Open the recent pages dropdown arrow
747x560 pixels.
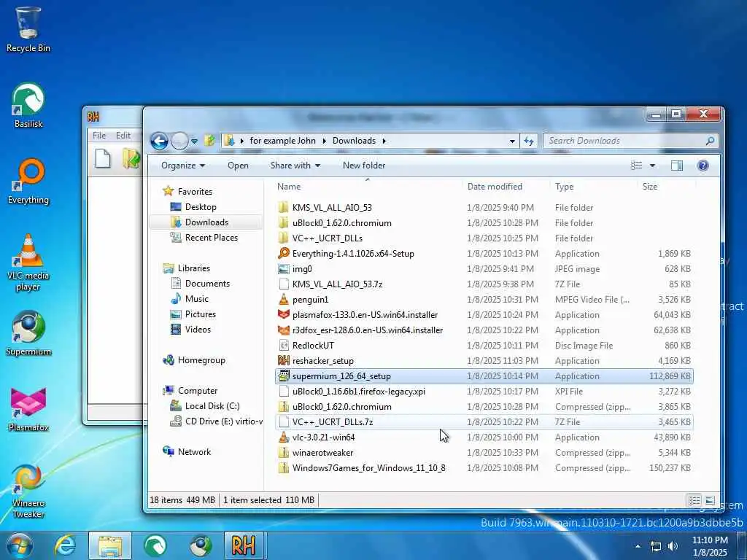[x=194, y=141]
